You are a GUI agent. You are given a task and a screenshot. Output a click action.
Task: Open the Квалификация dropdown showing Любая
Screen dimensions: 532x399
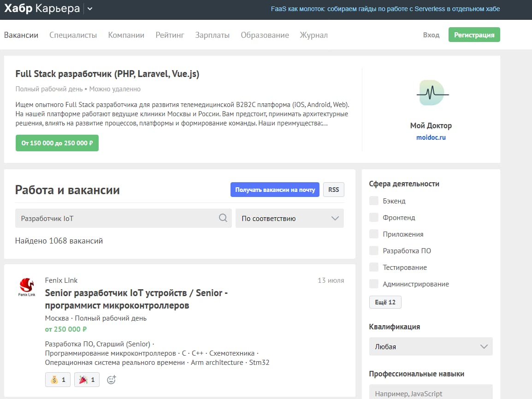[x=430, y=346]
